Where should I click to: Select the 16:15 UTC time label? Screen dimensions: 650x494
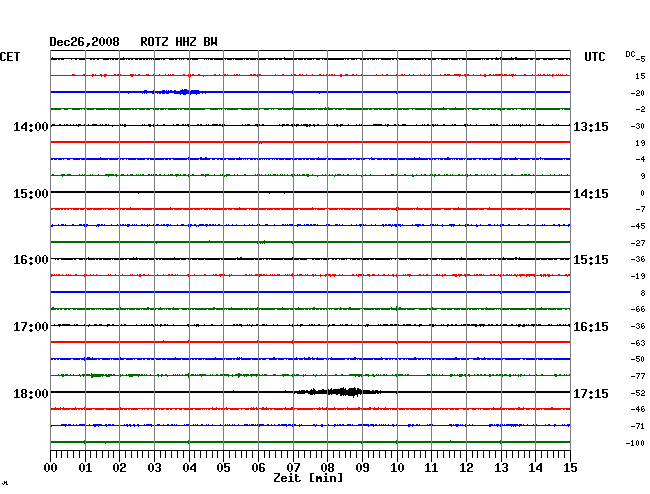click(591, 327)
